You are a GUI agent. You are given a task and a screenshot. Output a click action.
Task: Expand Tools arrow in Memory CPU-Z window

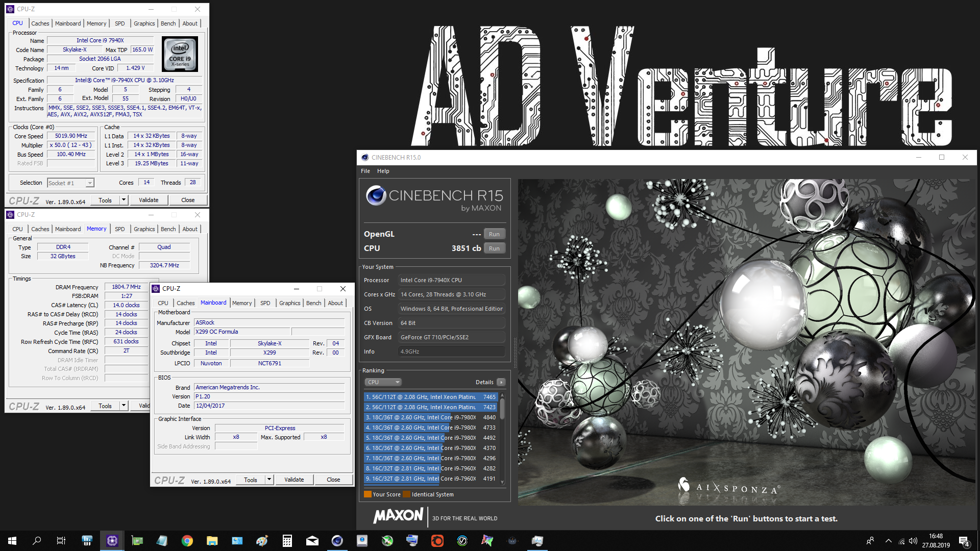(124, 406)
